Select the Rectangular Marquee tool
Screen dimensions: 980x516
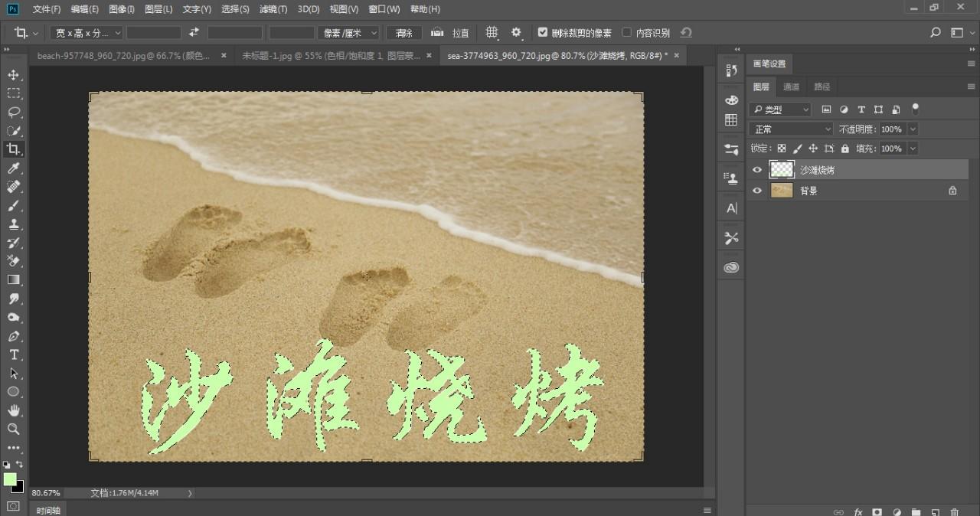pyautogui.click(x=14, y=93)
